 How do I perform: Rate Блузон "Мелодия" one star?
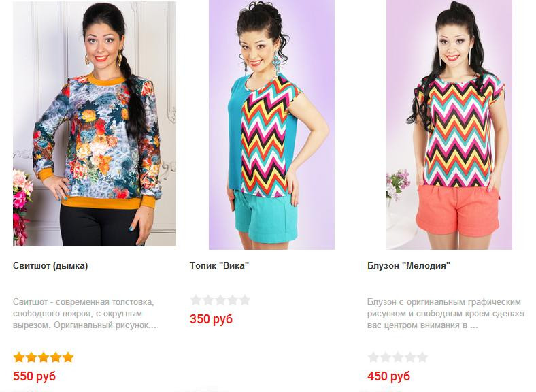coord(373,357)
